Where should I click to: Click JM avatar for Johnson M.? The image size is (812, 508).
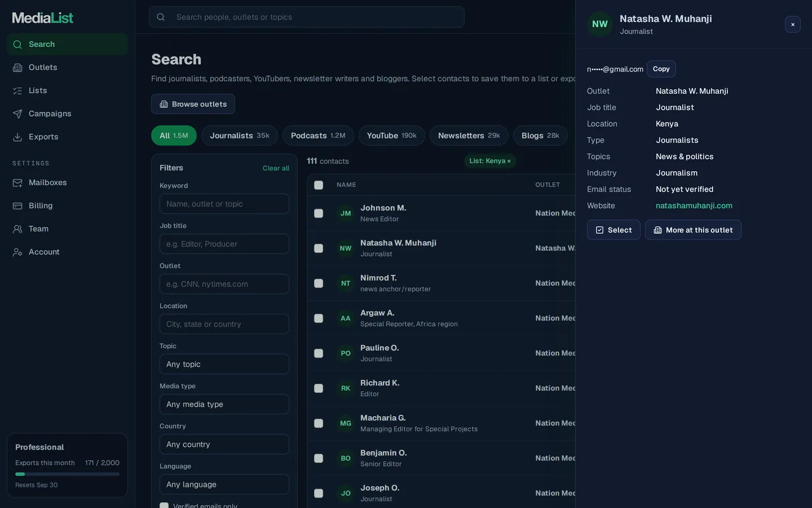(x=346, y=213)
